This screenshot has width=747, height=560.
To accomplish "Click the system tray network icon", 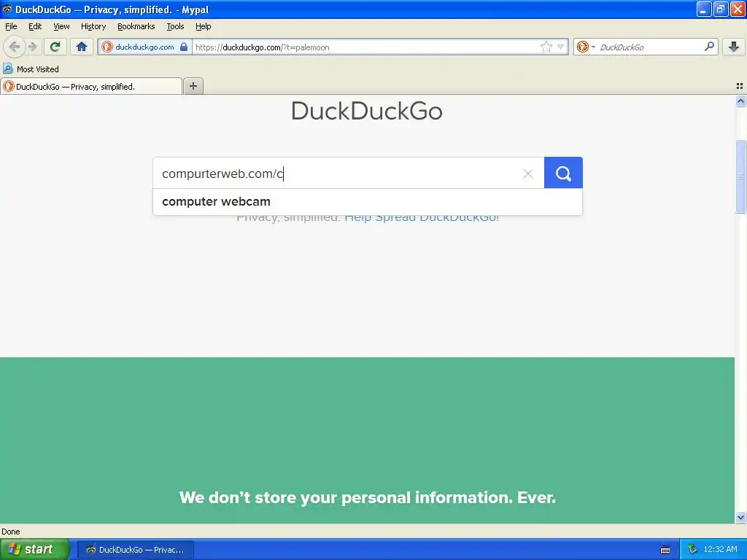I will coord(692,550).
